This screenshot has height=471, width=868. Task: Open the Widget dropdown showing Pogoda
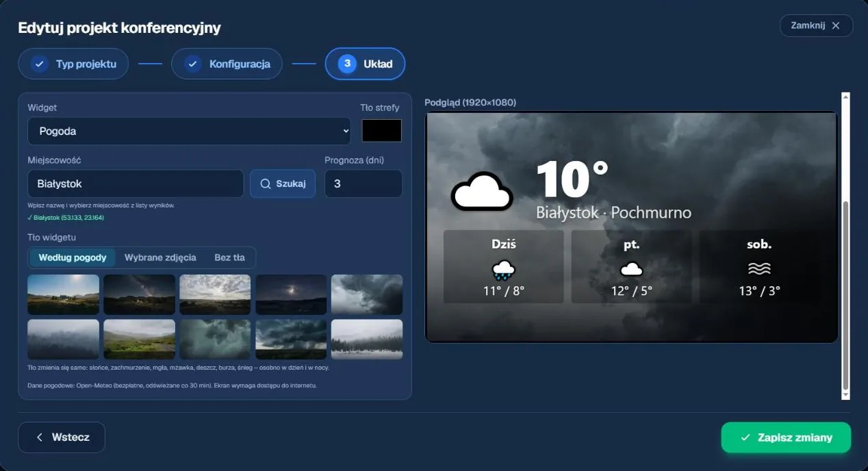189,131
